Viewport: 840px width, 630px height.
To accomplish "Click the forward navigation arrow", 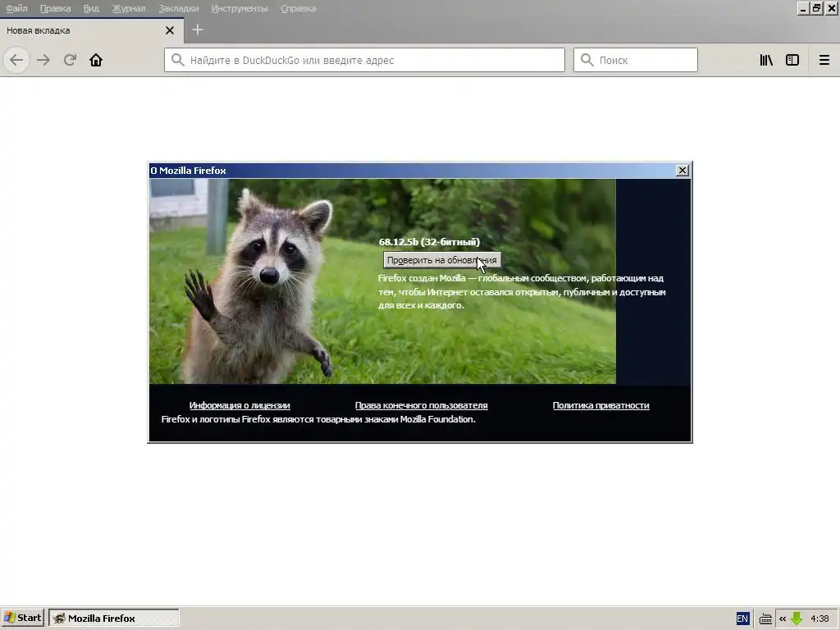I will coord(43,60).
